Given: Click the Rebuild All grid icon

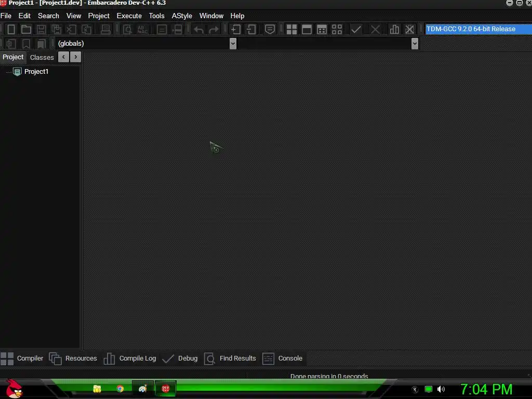Looking at the screenshot, I should click(x=337, y=29).
